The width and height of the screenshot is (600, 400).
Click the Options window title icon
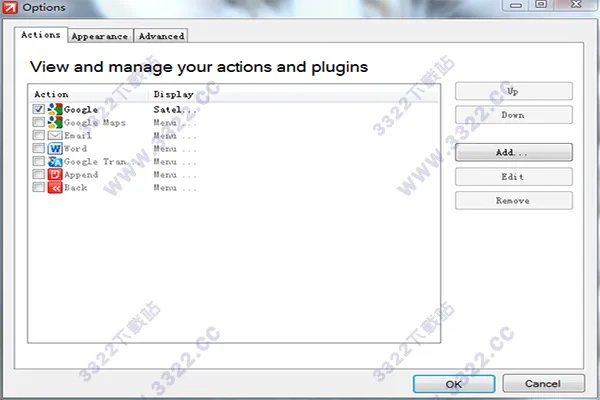pyautogui.click(x=8, y=8)
